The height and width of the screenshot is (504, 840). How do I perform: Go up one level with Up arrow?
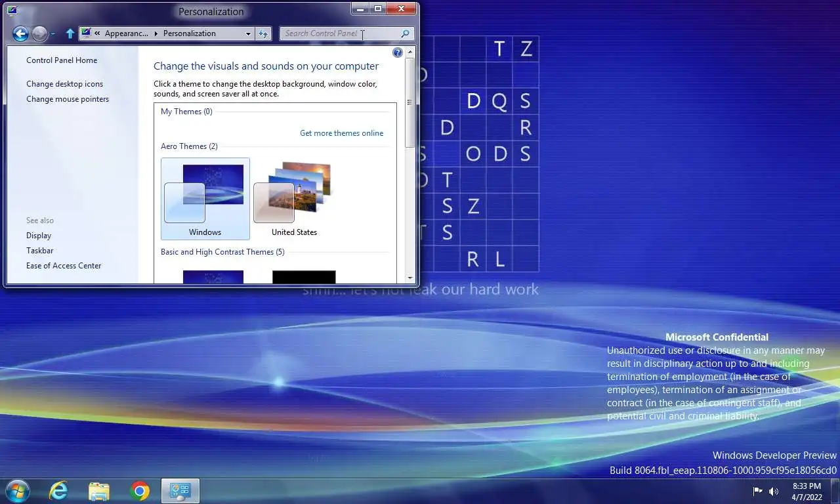[70, 33]
